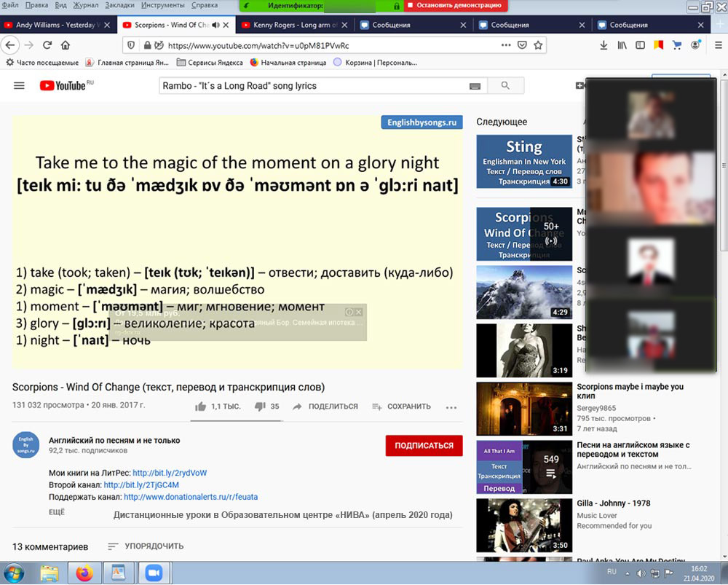Show site security via the padlock icon
728x585 pixels.
[x=147, y=45]
